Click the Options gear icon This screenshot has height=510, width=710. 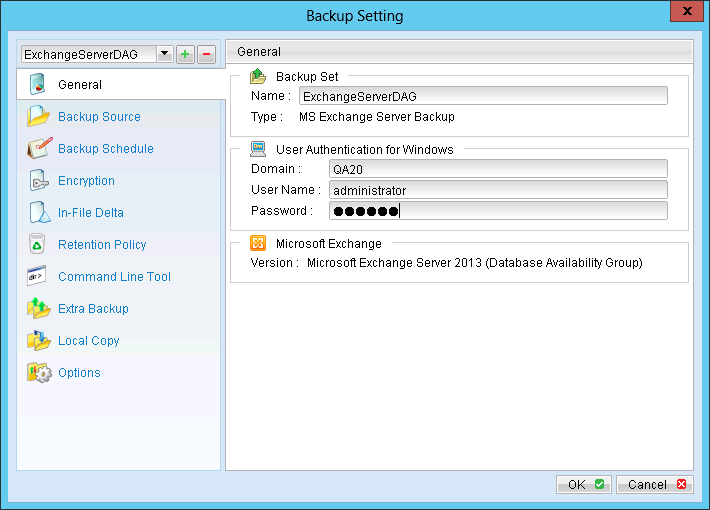39,373
